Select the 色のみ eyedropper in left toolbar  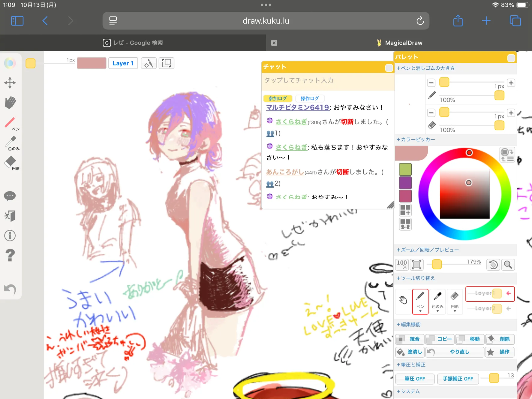point(12,143)
